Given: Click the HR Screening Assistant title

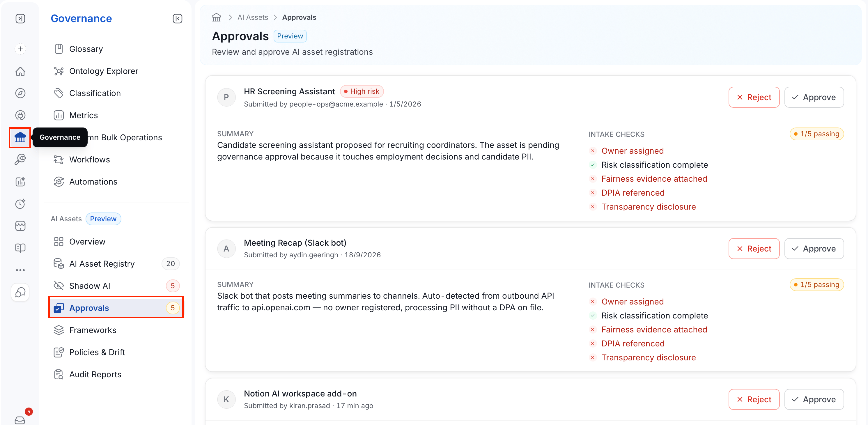Looking at the screenshot, I should [x=289, y=91].
